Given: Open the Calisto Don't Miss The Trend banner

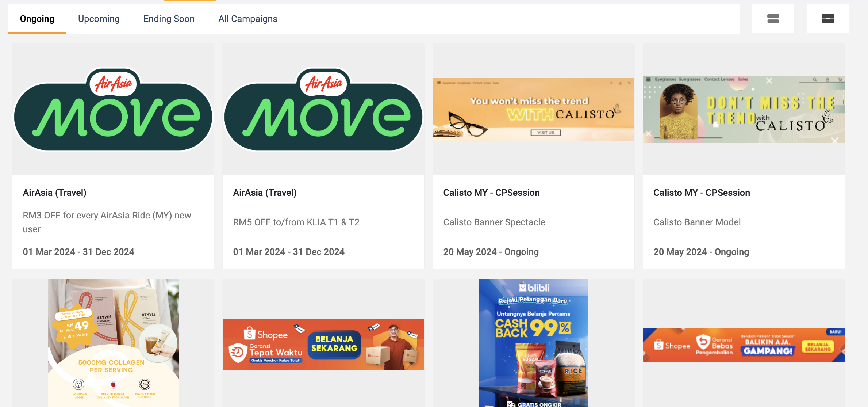Looking at the screenshot, I should (744, 109).
